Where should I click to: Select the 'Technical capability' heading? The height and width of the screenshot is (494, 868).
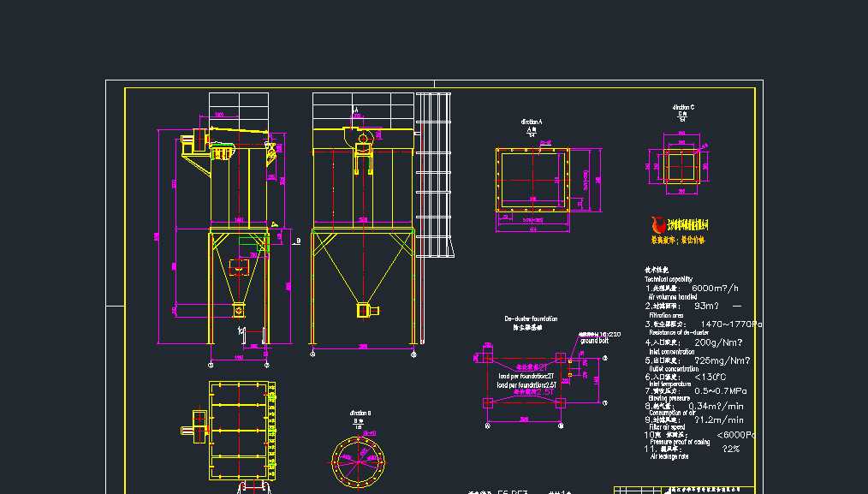tap(669, 280)
